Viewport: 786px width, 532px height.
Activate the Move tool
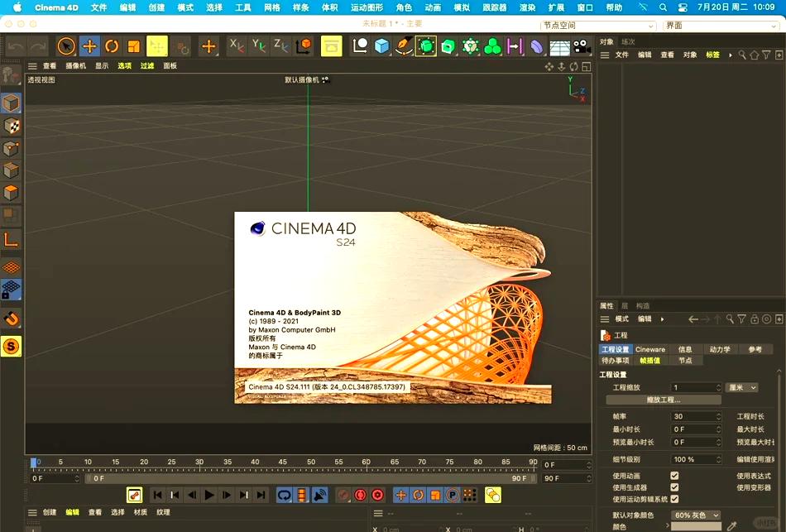coord(89,46)
